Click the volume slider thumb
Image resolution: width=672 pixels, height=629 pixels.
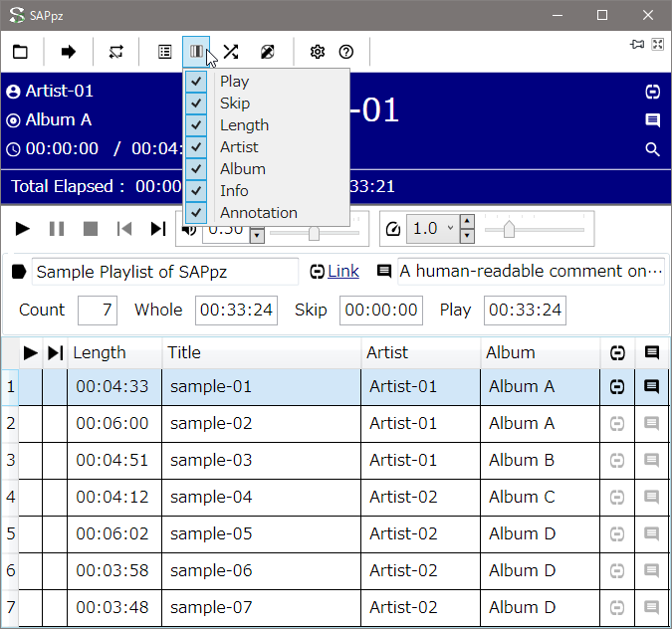coord(315,233)
